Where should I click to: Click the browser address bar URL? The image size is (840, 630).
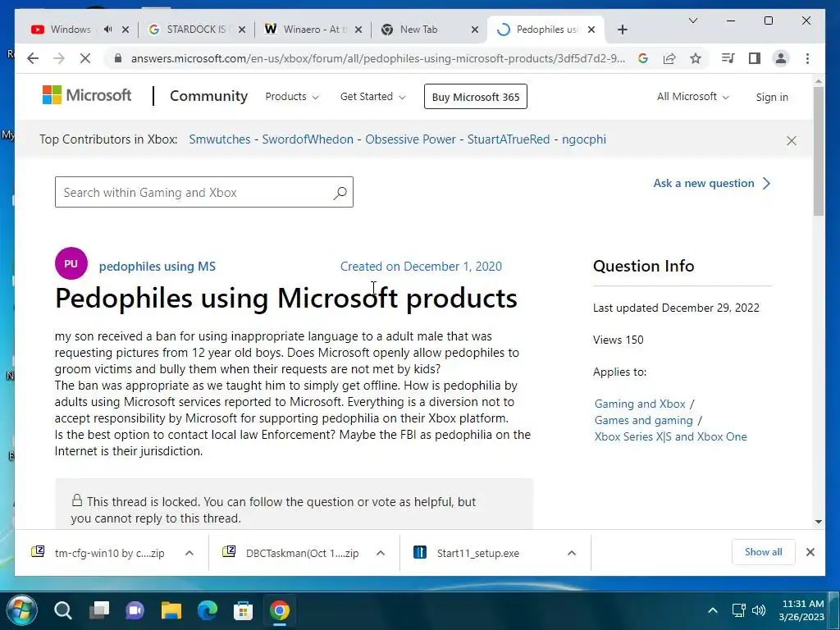(377, 58)
